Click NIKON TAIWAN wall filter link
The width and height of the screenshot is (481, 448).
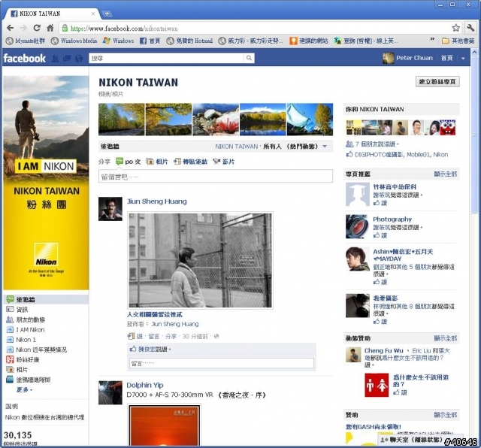(236, 147)
